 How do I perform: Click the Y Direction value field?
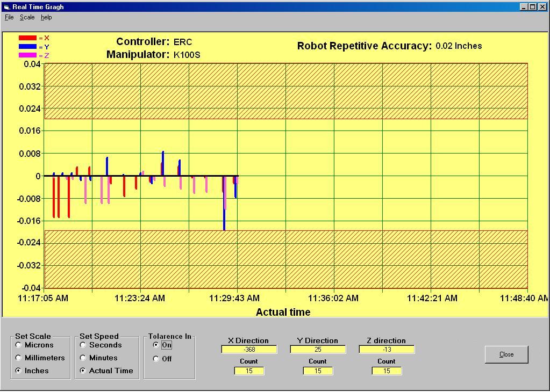[x=318, y=350]
